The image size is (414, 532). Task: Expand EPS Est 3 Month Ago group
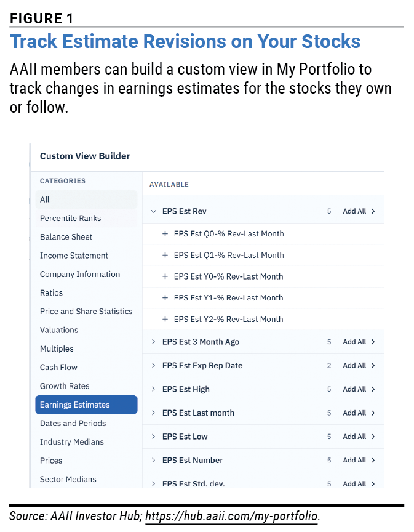154,342
